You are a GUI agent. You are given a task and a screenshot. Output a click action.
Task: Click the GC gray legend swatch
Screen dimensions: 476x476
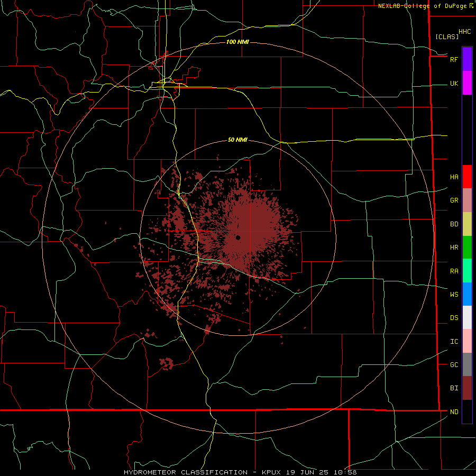[467, 364]
